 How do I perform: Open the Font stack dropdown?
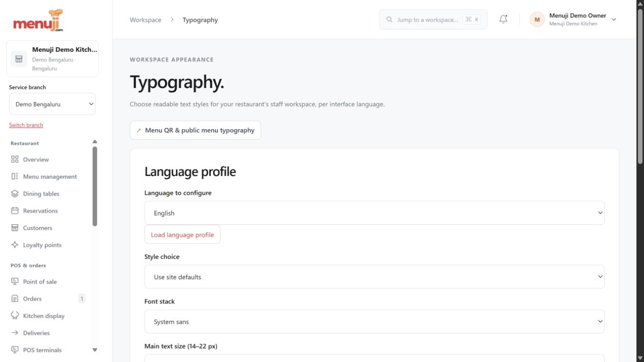tap(374, 322)
